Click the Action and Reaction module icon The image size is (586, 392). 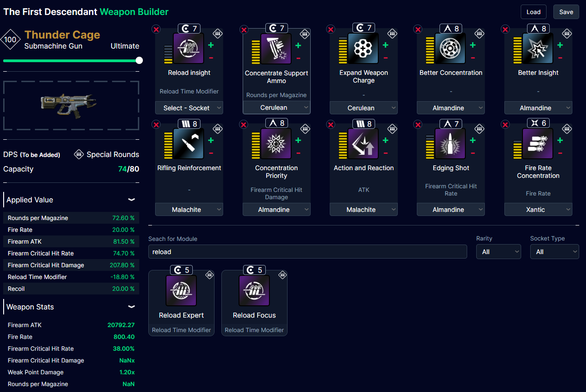coord(363,144)
